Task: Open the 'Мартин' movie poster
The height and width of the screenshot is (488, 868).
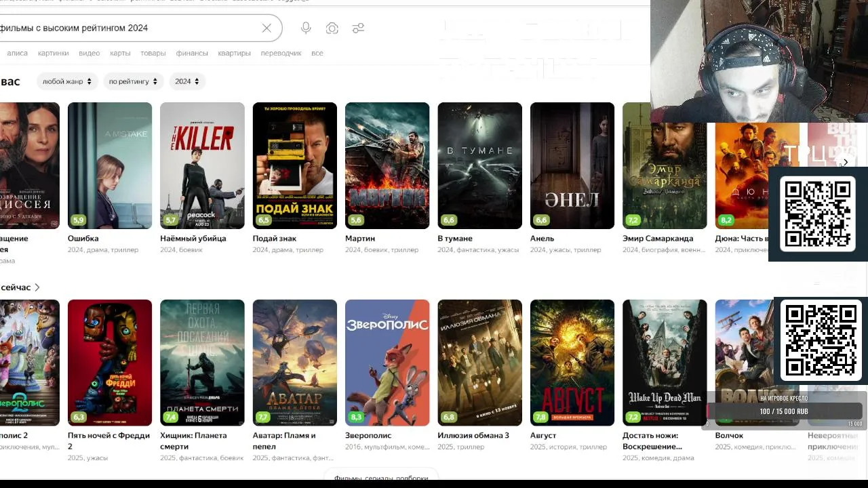Action: (387, 165)
